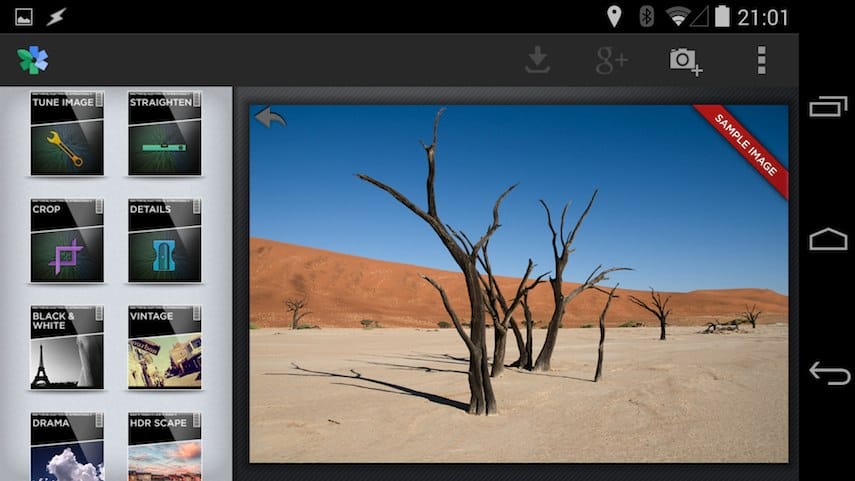Apply the Vintage filter
The image size is (855, 481).
[165, 347]
